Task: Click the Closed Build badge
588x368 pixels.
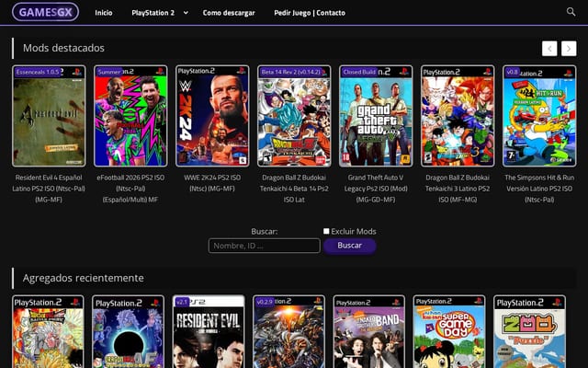Action: click(x=359, y=72)
